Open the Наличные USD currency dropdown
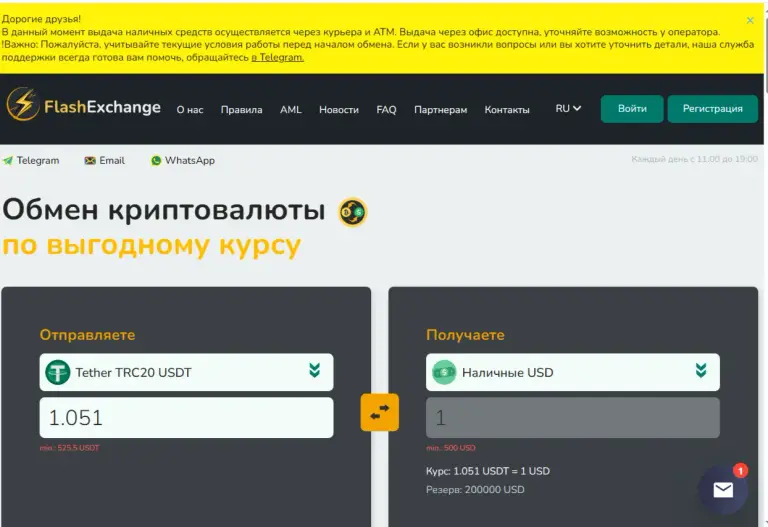The width and height of the screenshot is (768, 527). pos(573,372)
